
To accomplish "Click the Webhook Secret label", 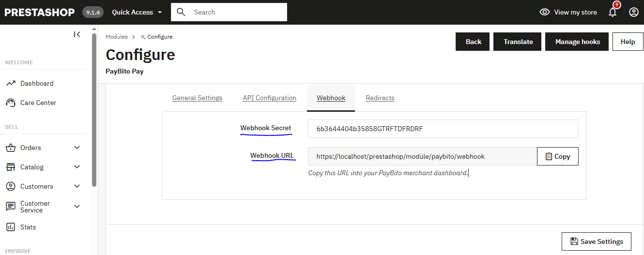I will pyautogui.click(x=266, y=128).
